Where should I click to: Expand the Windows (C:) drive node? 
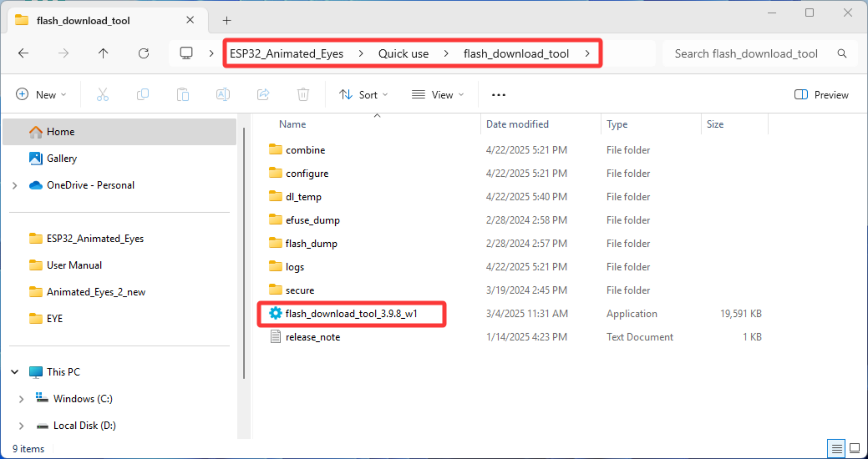click(x=21, y=399)
